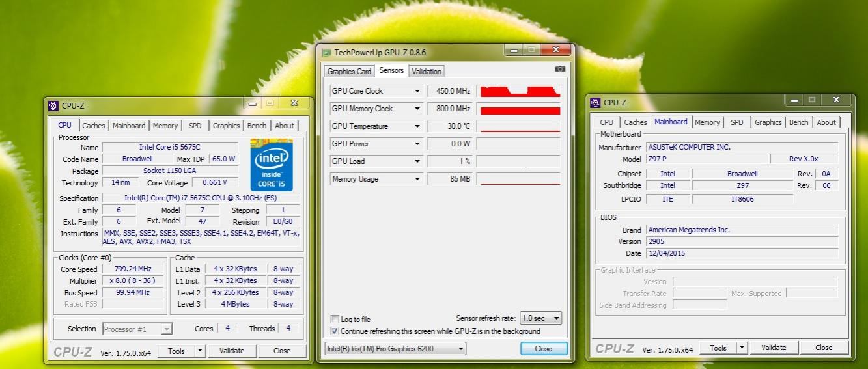
Task: Open Memory Usage sensor dropdown
Action: (417, 179)
